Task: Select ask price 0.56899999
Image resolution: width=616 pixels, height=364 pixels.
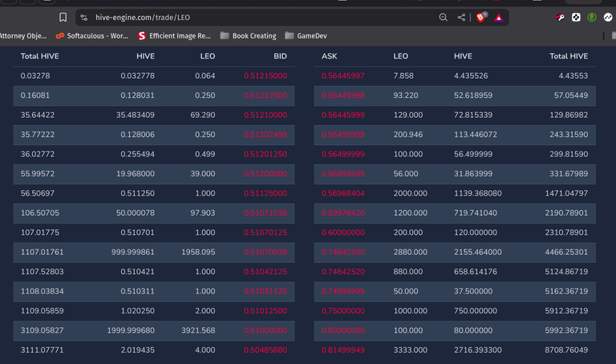Action: (x=343, y=173)
